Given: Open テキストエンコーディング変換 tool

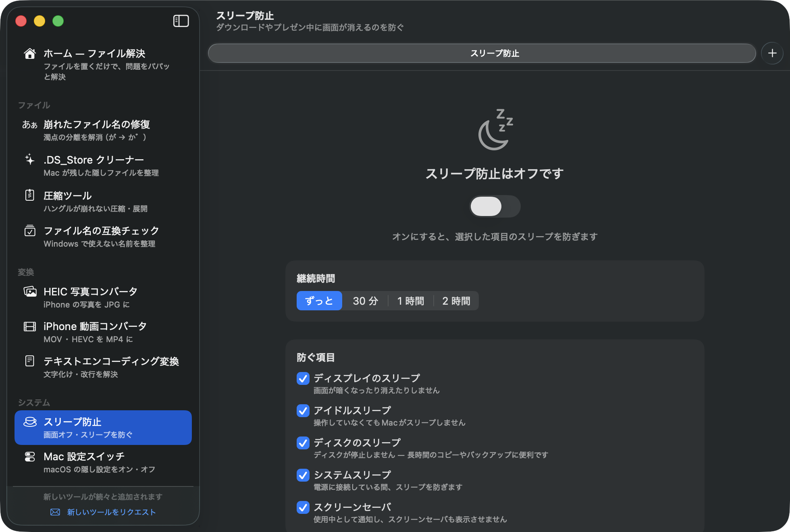Looking at the screenshot, I should point(103,367).
